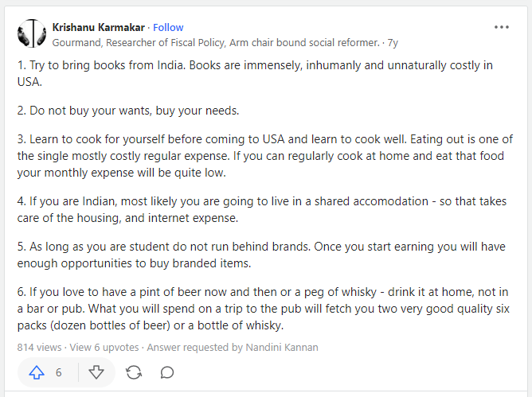Click the paragraph about beer and whisky

point(264,309)
